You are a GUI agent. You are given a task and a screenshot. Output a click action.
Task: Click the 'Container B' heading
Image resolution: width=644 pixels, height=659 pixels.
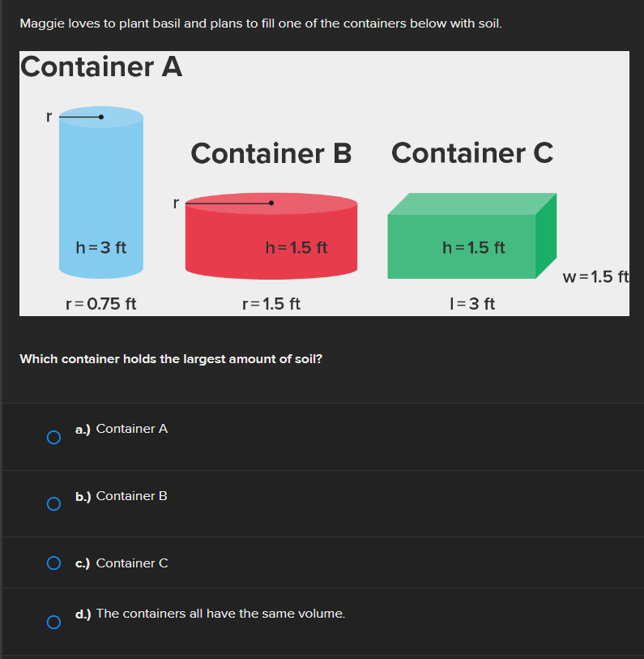[x=271, y=153]
